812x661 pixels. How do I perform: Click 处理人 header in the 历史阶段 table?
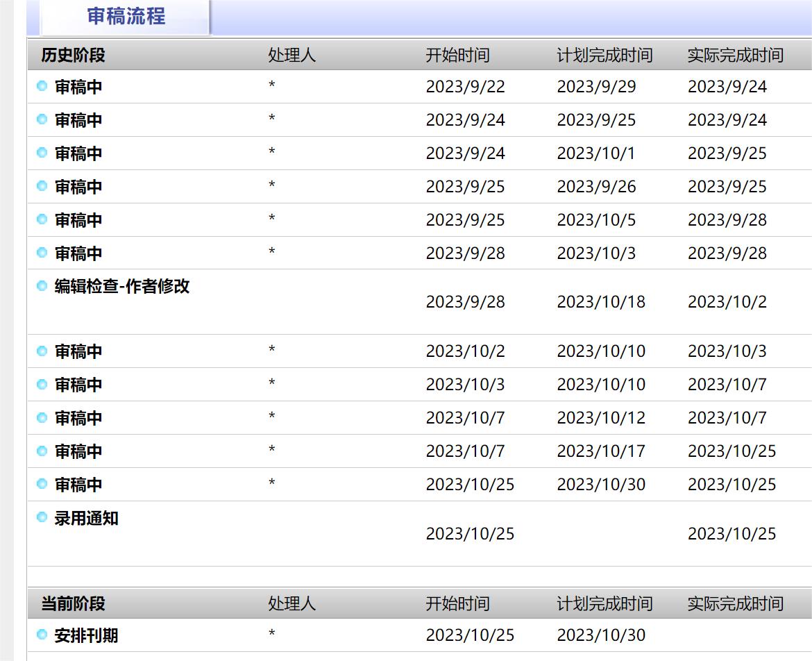point(291,56)
